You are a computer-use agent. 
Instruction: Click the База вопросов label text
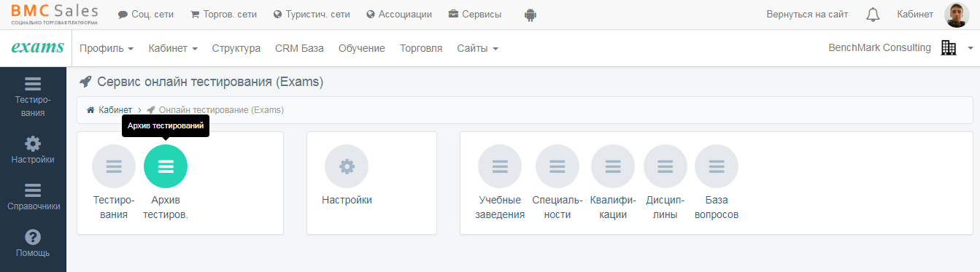click(717, 207)
